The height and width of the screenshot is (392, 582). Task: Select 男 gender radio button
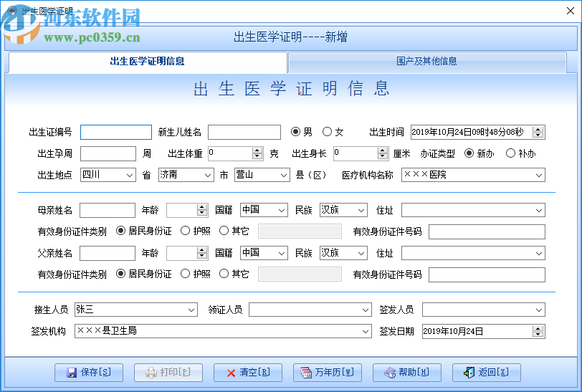[x=295, y=132]
